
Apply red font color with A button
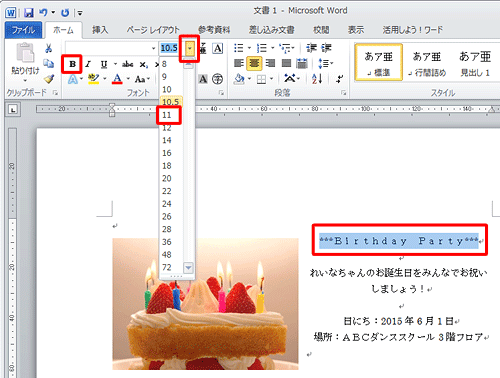tap(117, 79)
